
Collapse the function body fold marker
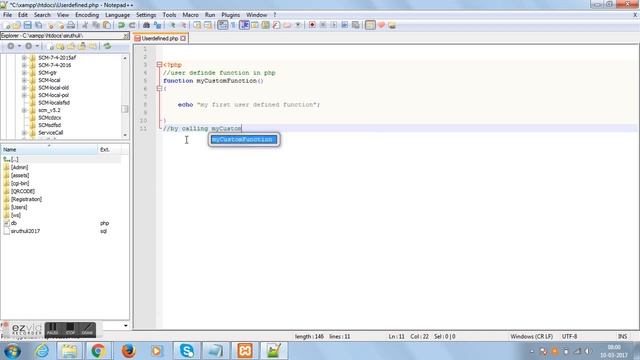pos(159,88)
